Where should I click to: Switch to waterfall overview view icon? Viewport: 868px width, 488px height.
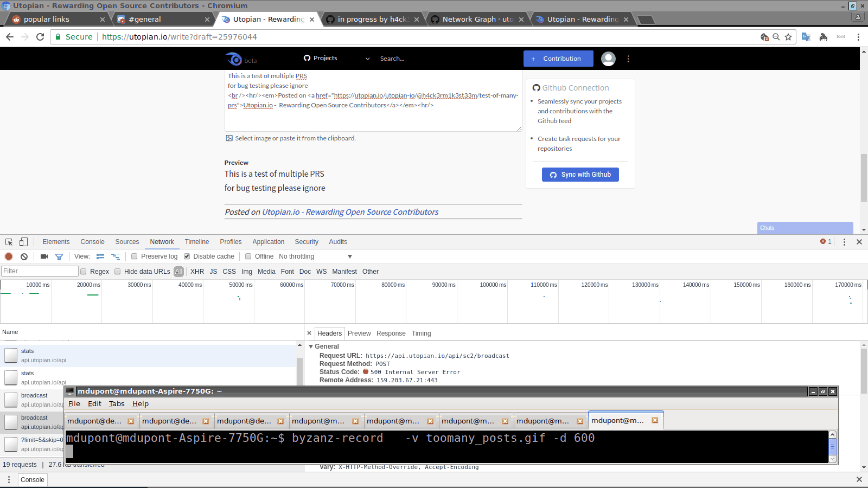116,256
